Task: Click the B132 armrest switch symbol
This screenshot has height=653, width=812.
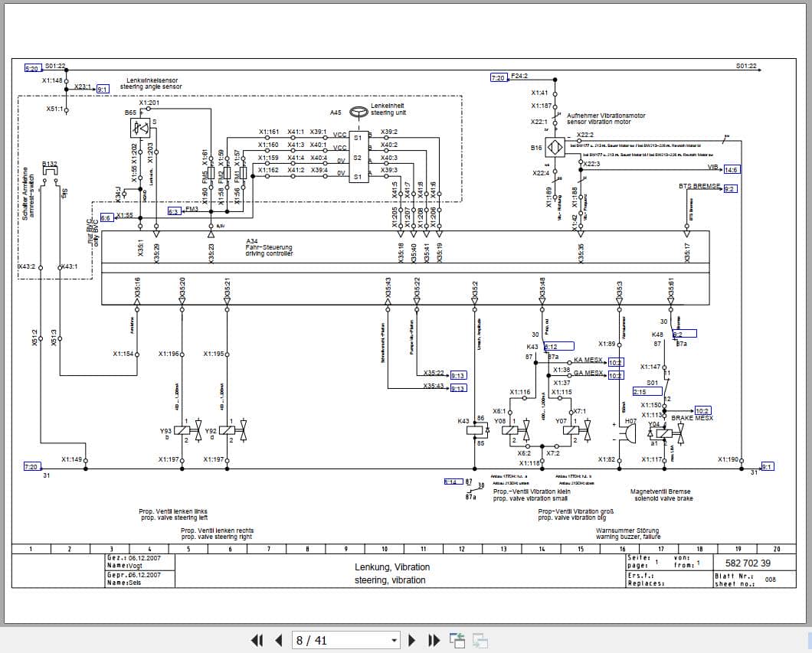Action: (x=50, y=173)
